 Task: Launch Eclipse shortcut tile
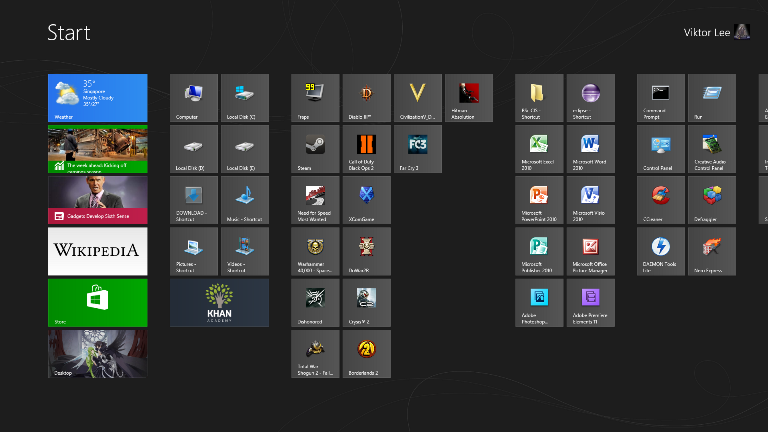tap(590, 98)
